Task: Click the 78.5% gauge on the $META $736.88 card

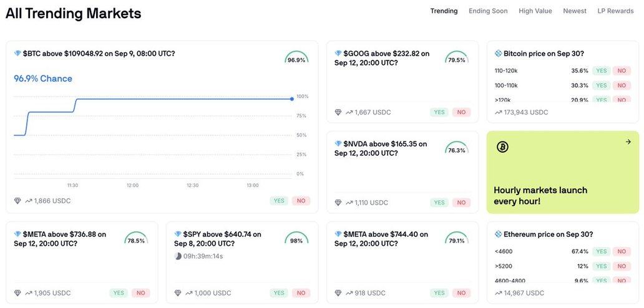Action: [x=136, y=239]
